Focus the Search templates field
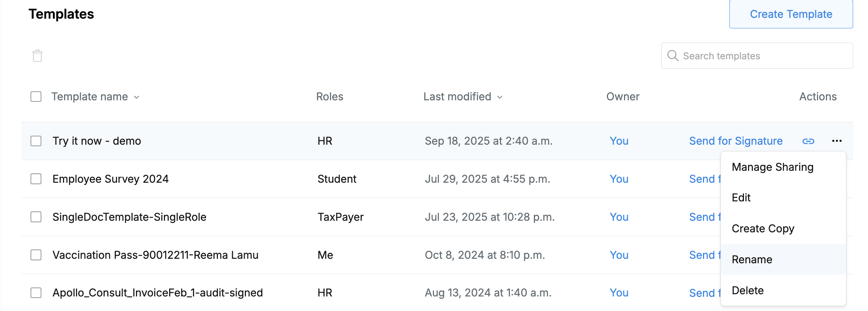The height and width of the screenshot is (311, 868). 757,56
